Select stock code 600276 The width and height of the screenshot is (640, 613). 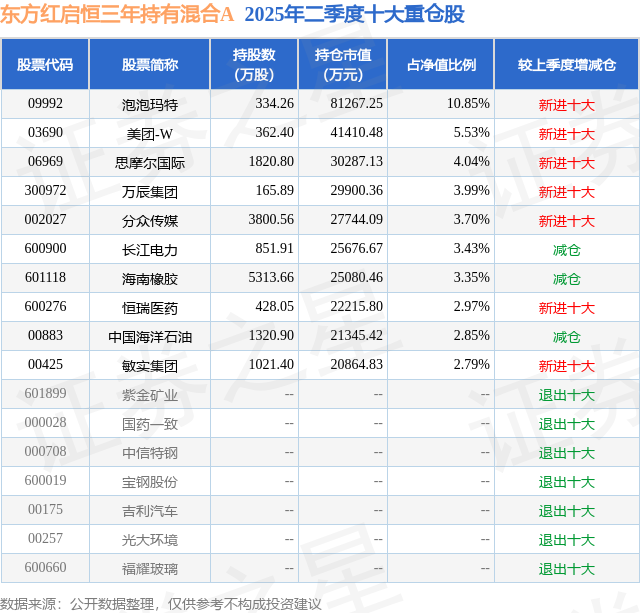(x=45, y=306)
